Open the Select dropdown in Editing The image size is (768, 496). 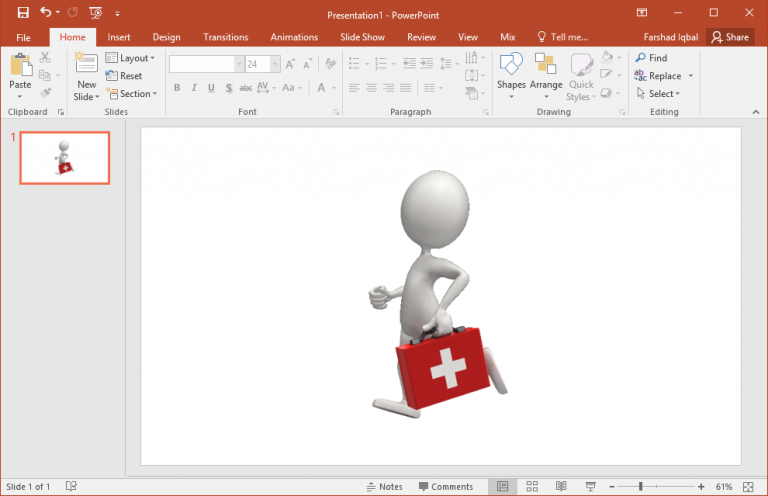point(658,93)
